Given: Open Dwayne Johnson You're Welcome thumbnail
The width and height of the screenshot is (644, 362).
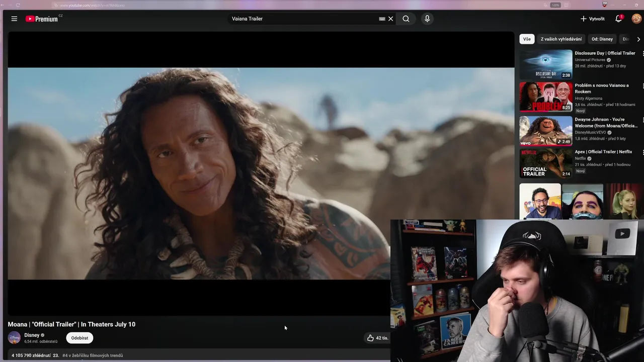Looking at the screenshot, I should (546, 131).
